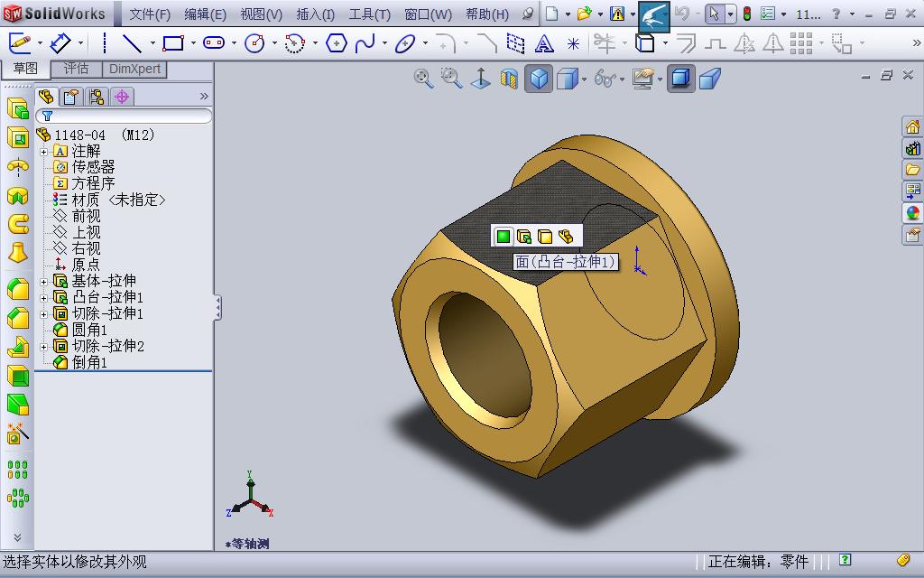Click the Hide/Show Items glasses icon
Image resolution: width=924 pixels, height=578 pixels.
point(605,79)
